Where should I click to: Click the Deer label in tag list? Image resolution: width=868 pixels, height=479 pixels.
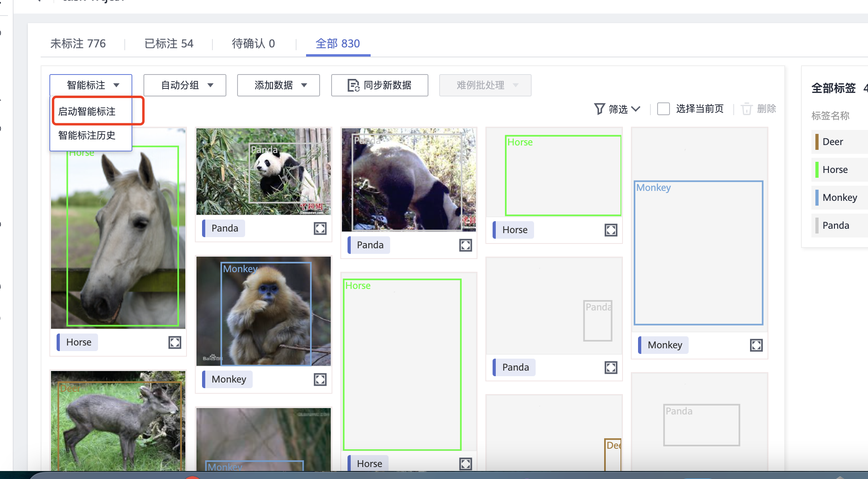tap(833, 142)
